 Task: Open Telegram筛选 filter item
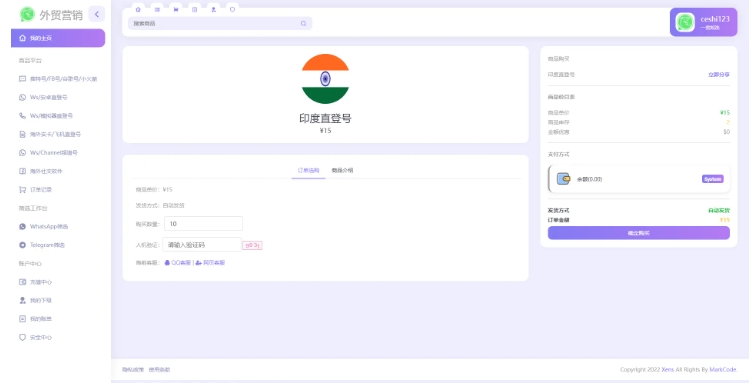pos(42,245)
